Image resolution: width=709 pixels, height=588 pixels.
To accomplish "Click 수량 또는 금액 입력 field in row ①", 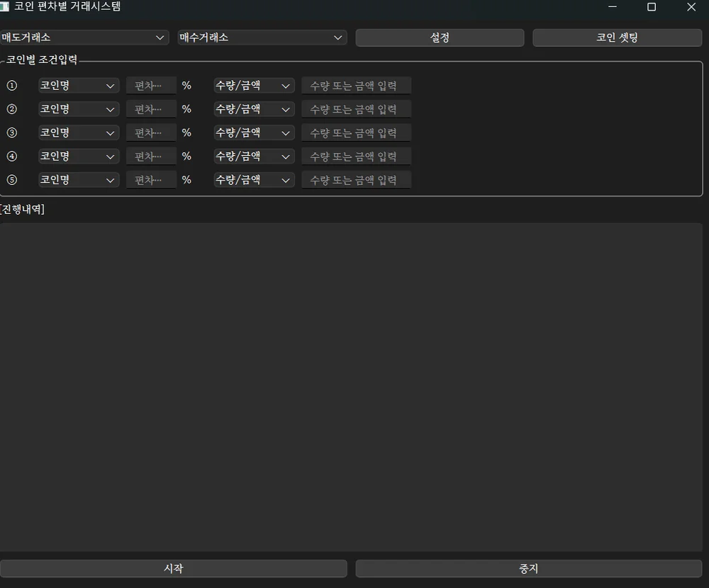I will [356, 86].
